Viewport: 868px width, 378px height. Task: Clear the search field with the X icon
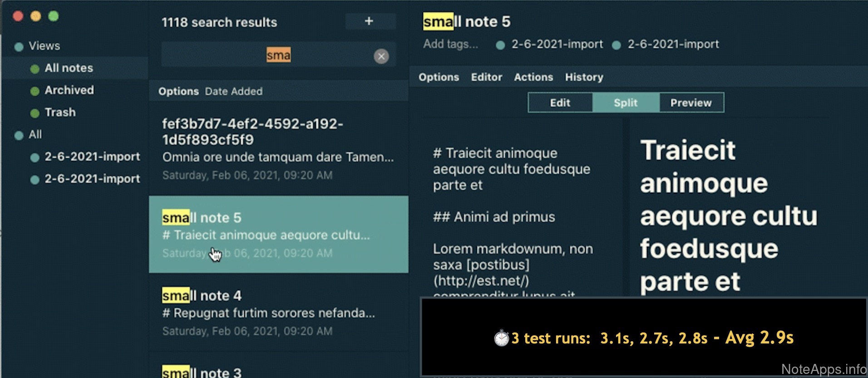381,56
